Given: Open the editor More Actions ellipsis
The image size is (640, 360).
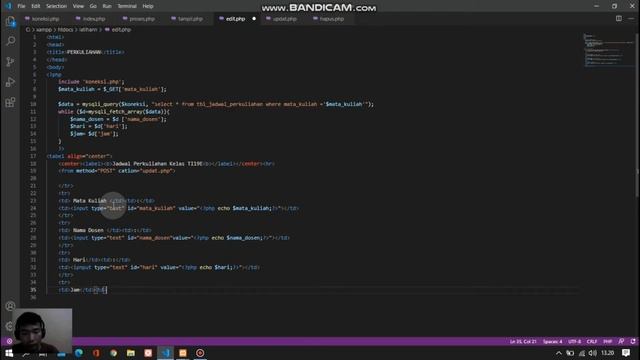Looking at the screenshot, I should coord(631,19).
